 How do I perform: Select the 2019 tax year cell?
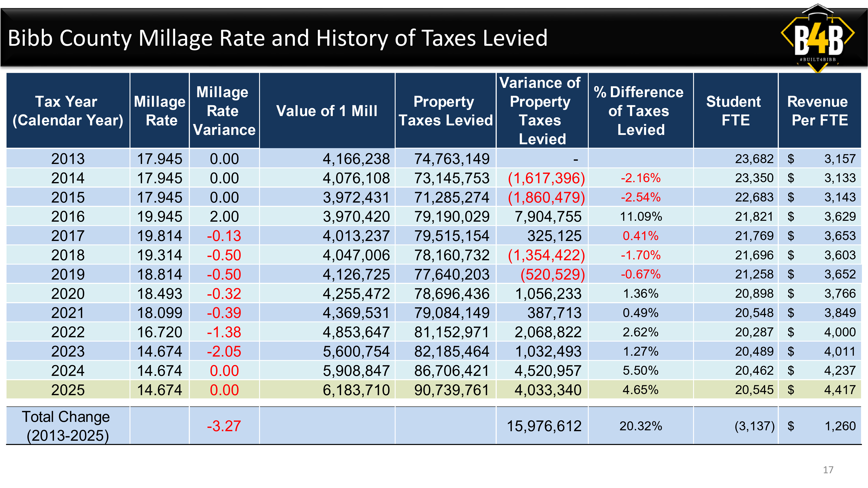[68, 274]
